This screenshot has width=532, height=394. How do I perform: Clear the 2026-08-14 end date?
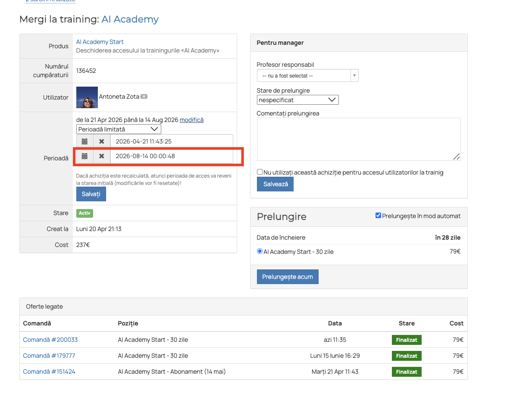[102, 156]
